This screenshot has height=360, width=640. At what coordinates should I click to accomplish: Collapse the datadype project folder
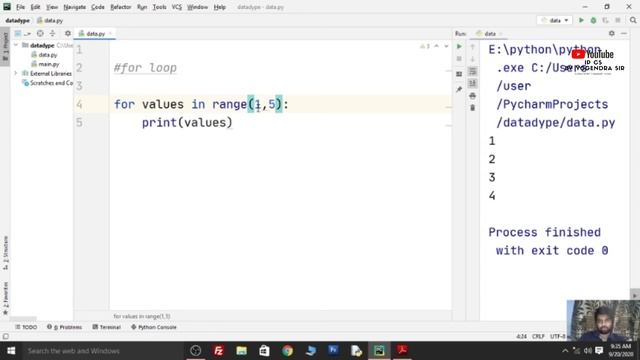coord(16,45)
